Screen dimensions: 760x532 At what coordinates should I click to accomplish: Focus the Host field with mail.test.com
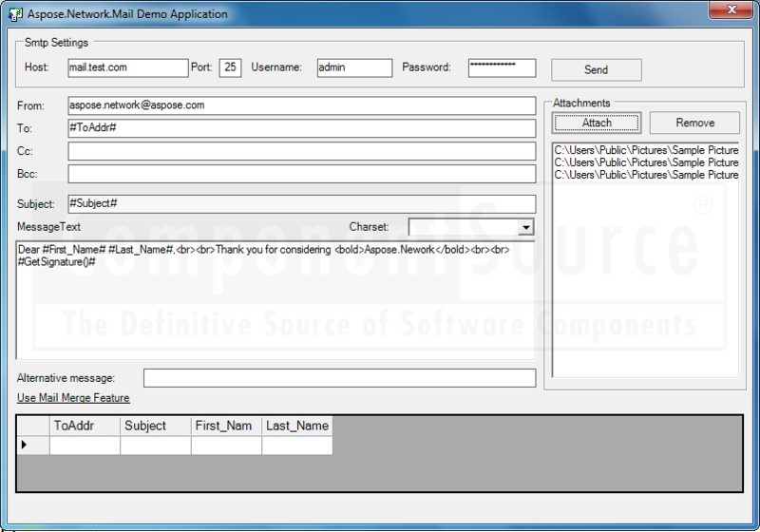[x=128, y=67]
